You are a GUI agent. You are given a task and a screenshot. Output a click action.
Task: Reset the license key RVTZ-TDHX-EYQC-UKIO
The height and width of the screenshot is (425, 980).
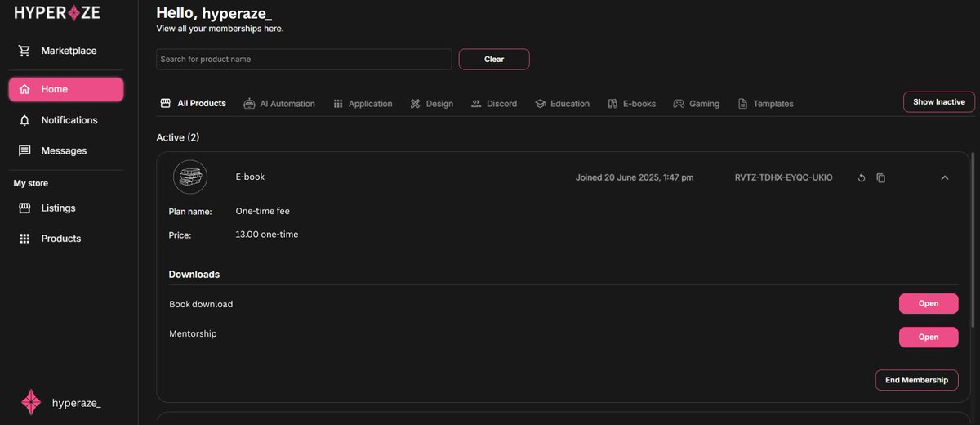862,178
